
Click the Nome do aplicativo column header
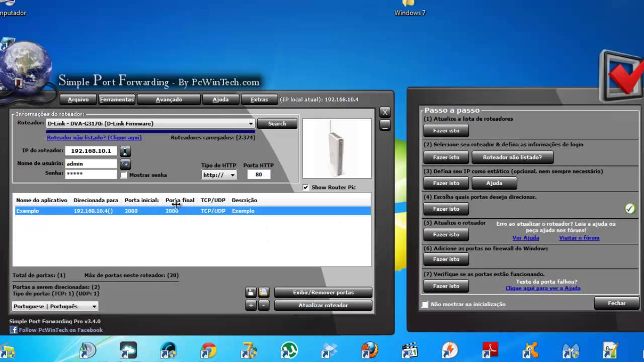coord(42,200)
